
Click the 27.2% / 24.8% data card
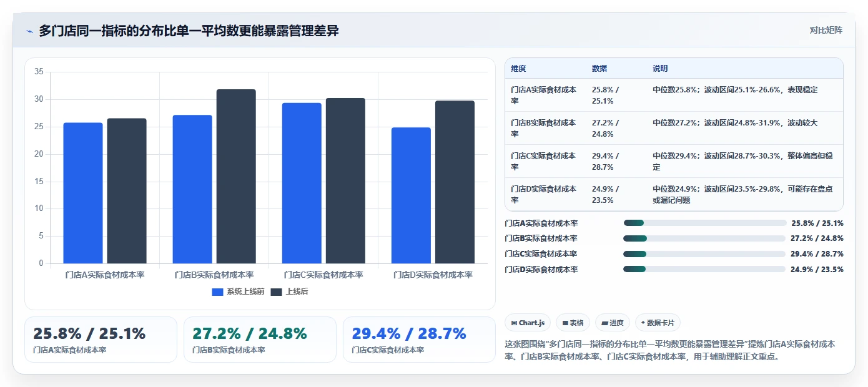pyautogui.click(x=260, y=340)
